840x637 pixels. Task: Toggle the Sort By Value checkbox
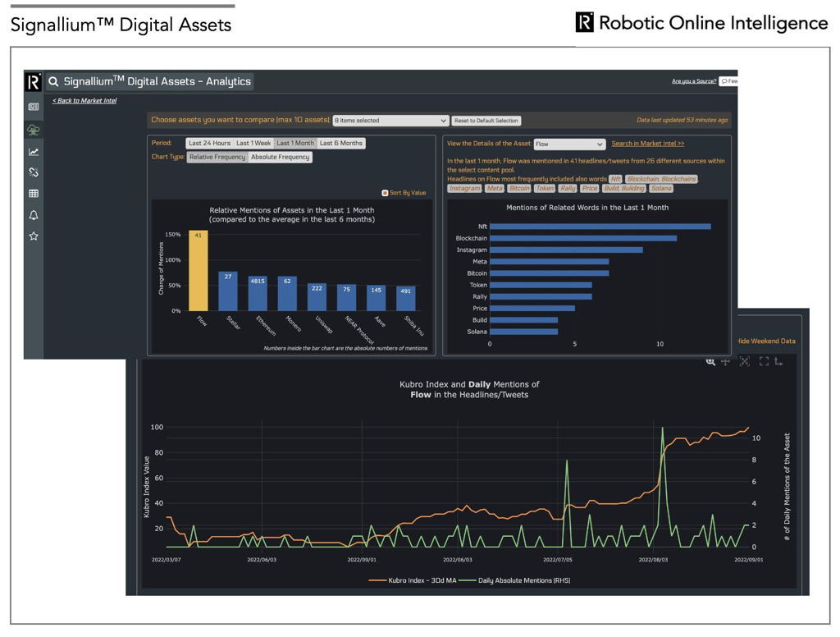click(x=385, y=193)
